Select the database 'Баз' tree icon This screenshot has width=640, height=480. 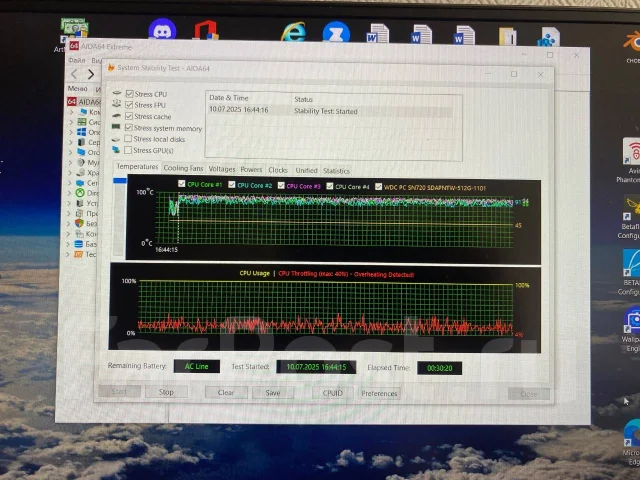79,244
